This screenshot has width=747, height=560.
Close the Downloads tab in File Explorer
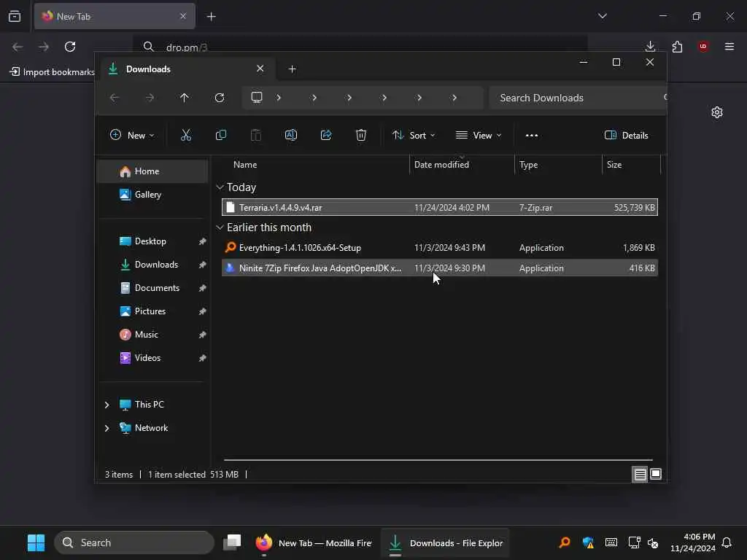(260, 69)
